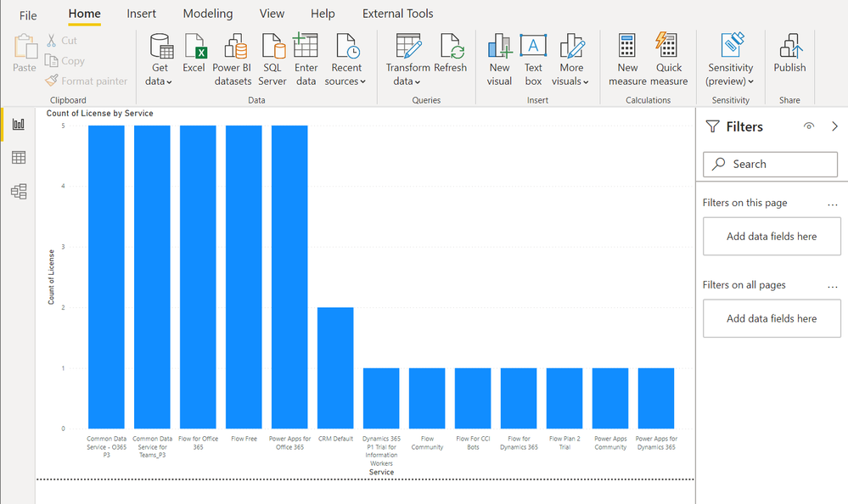Open Recent sources

(346, 59)
